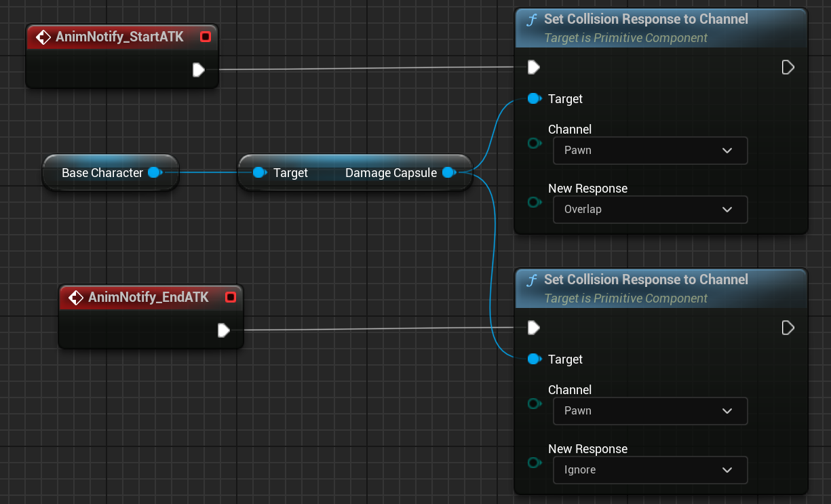Click the AnimNotify_StartATK event node icon
This screenshot has height=504, width=831.
43,37
